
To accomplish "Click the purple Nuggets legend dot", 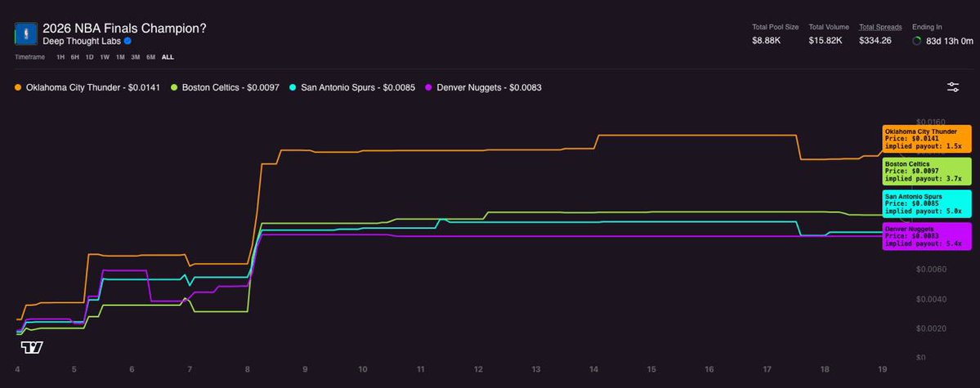I will [x=429, y=87].
